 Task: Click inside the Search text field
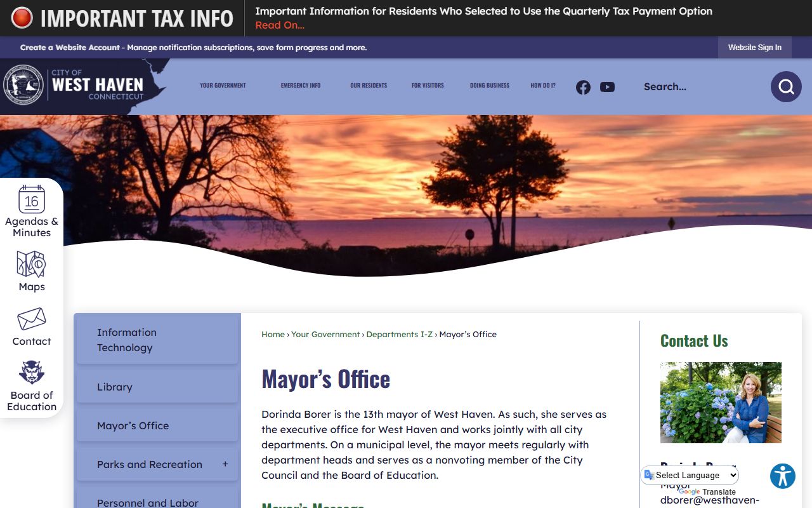coord(698,87)
